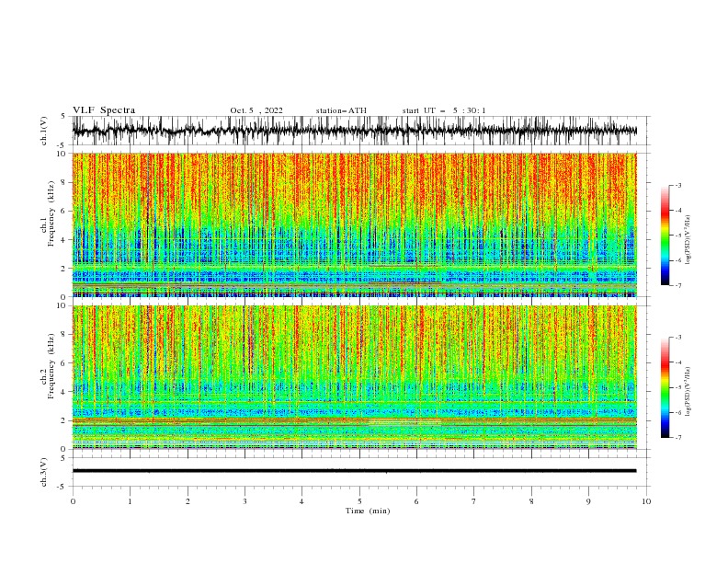Click the "6" kHz tick of ch.1 spectrogram
728x563 pixels.
64,211
